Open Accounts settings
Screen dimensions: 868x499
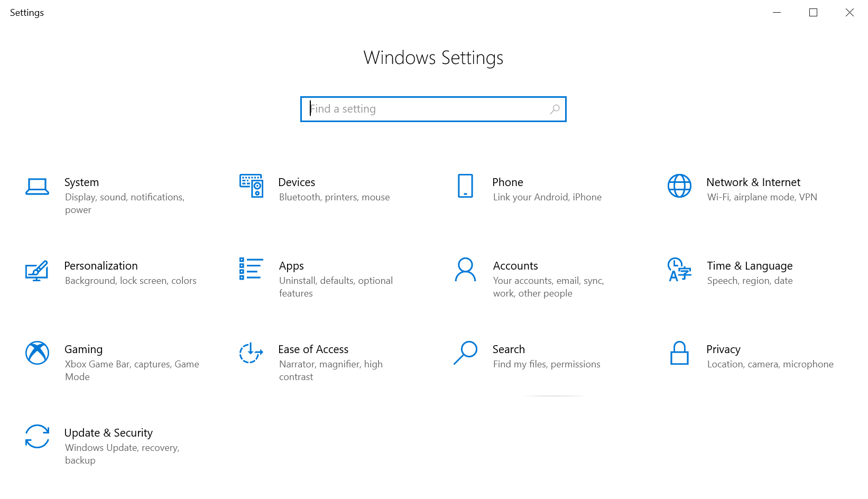tap(515, 265)
